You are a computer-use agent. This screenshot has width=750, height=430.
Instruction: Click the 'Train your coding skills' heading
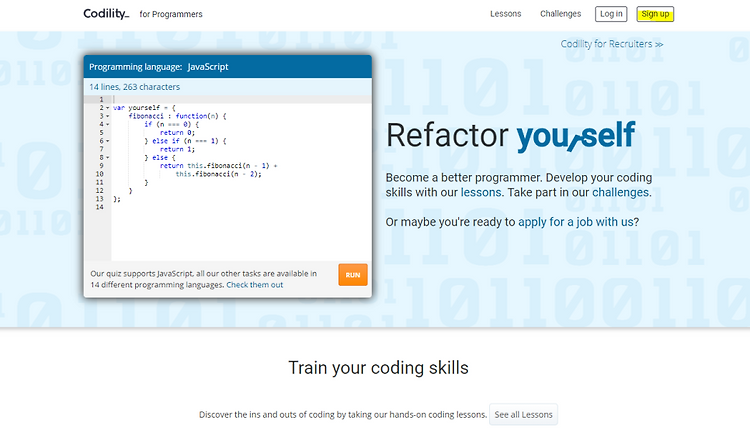tap(378, 368)
